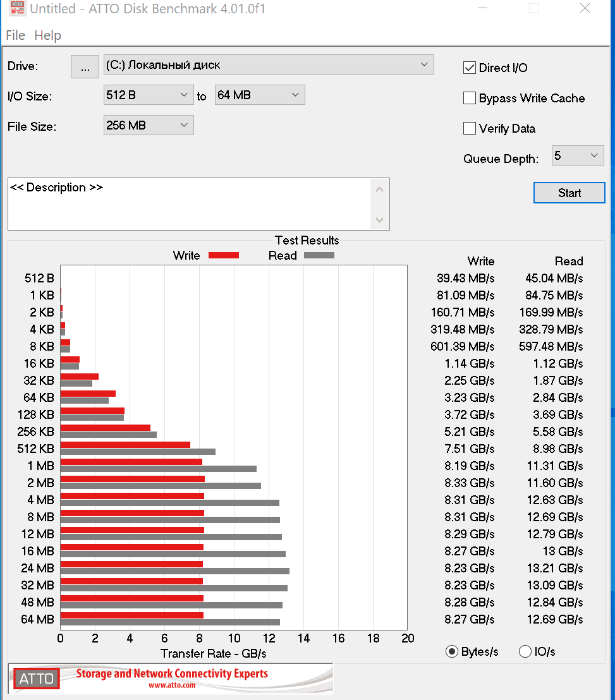
Task: Click the 512 KB row label
Action: coord(36,449)
